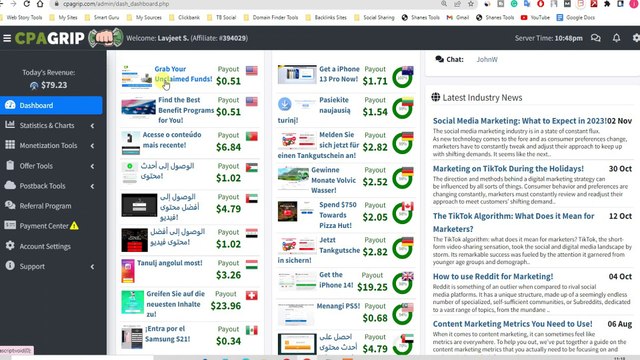Click the $23.96 payout amount
The height and width of the screenshot is (360, 640).
pyautogui.click(x=226, y=306)
